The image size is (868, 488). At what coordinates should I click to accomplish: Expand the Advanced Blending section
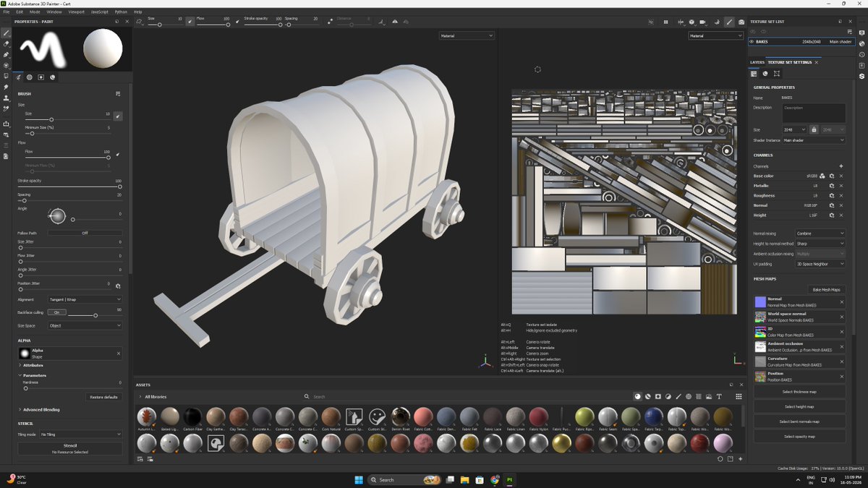coord(41,409)
